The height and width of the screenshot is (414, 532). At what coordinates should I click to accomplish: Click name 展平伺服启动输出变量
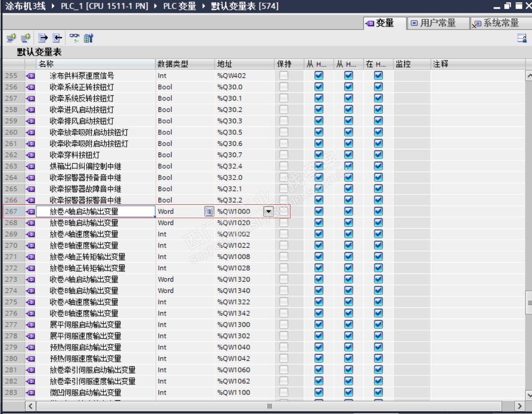click(x=86, y=325)
